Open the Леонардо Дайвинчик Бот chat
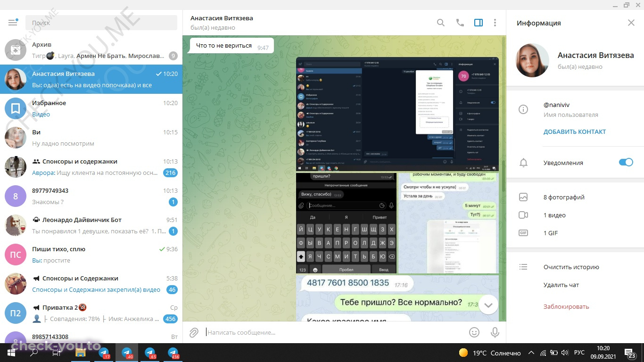The image size is (644, 362). tap(91, 225)
